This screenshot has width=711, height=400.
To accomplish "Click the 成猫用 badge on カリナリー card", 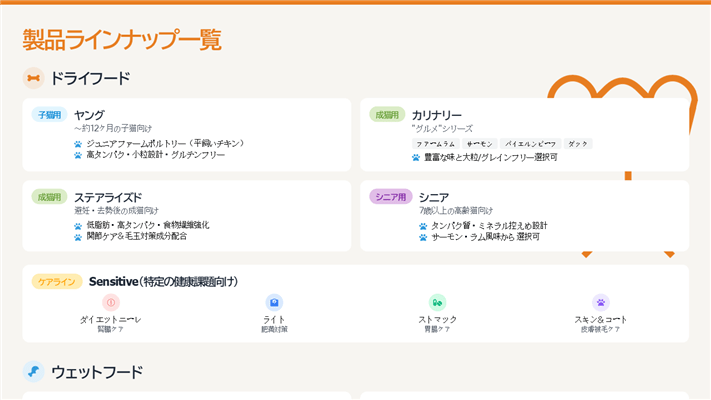I will click(387, 115).
